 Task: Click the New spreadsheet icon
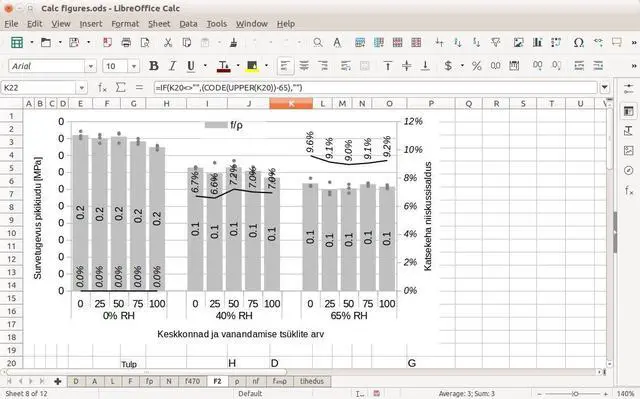[17, 42]
